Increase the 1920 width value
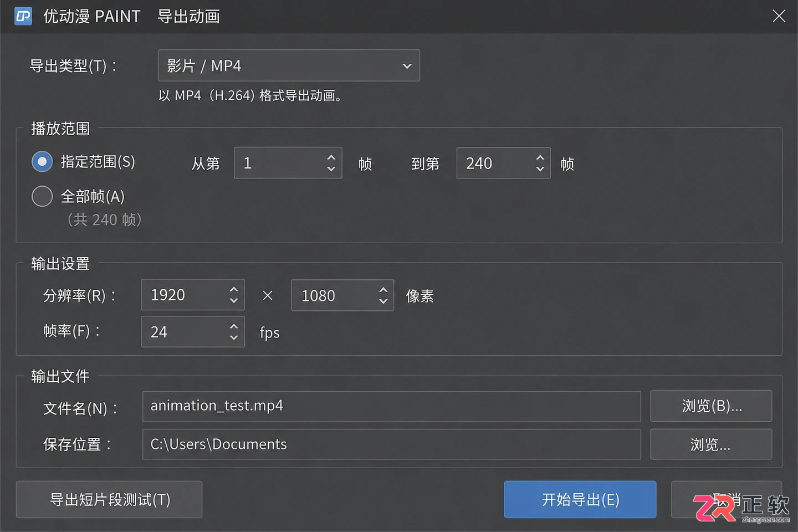The image size is (798, 532). [234, 289]
